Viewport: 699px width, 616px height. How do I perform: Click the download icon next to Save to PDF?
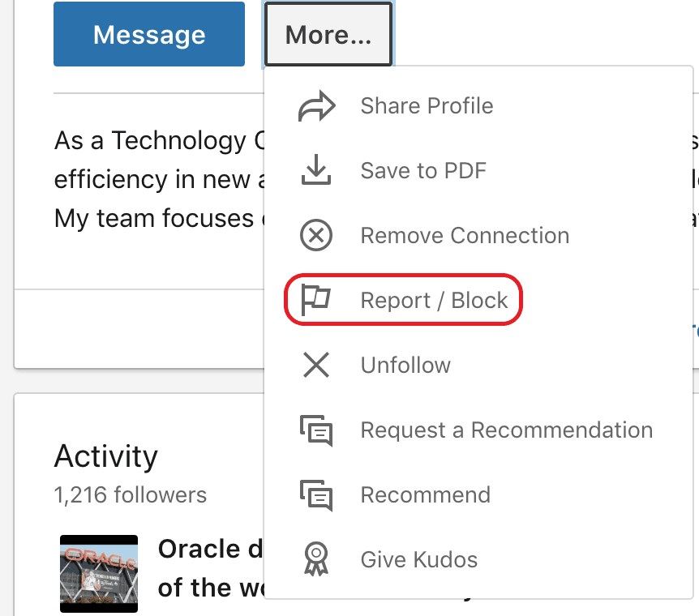click(x=316, y=170)
